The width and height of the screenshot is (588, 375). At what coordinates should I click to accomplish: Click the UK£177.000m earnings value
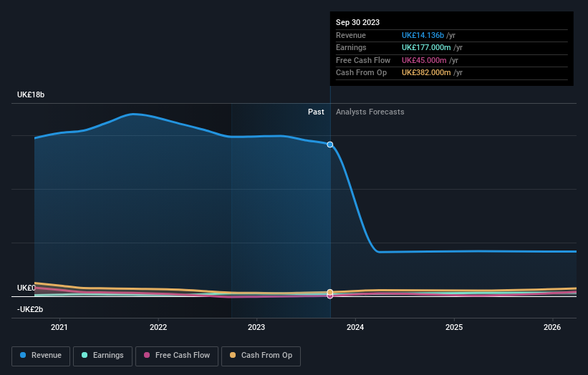[x=426, y=47]
